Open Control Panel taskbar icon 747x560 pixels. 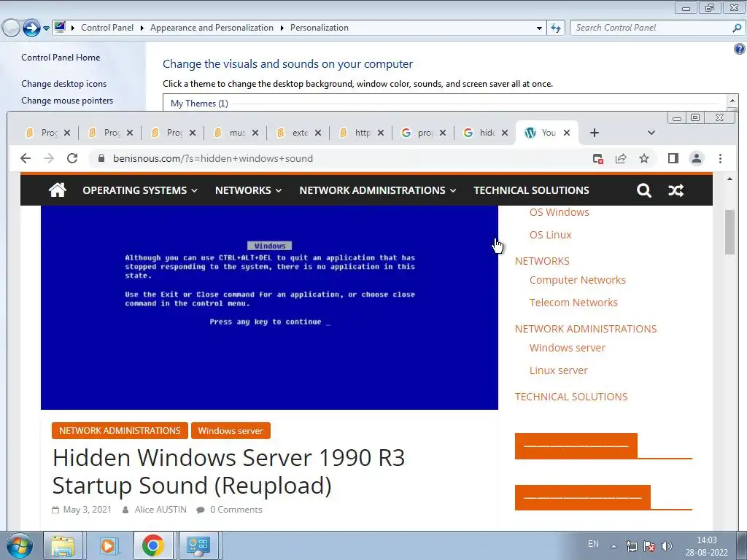tap(198, 545)
